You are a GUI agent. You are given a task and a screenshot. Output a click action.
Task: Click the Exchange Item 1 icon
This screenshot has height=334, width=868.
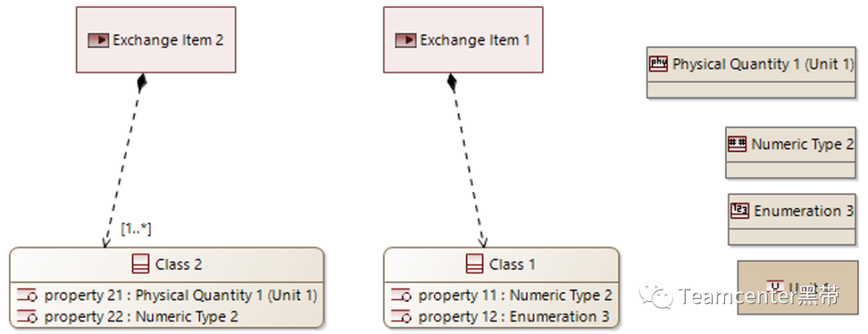406,40
